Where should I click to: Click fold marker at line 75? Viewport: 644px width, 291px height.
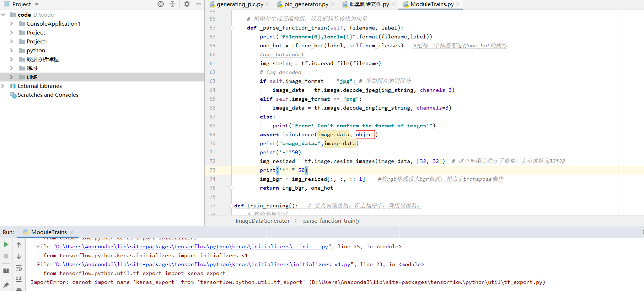coord(231,188)
